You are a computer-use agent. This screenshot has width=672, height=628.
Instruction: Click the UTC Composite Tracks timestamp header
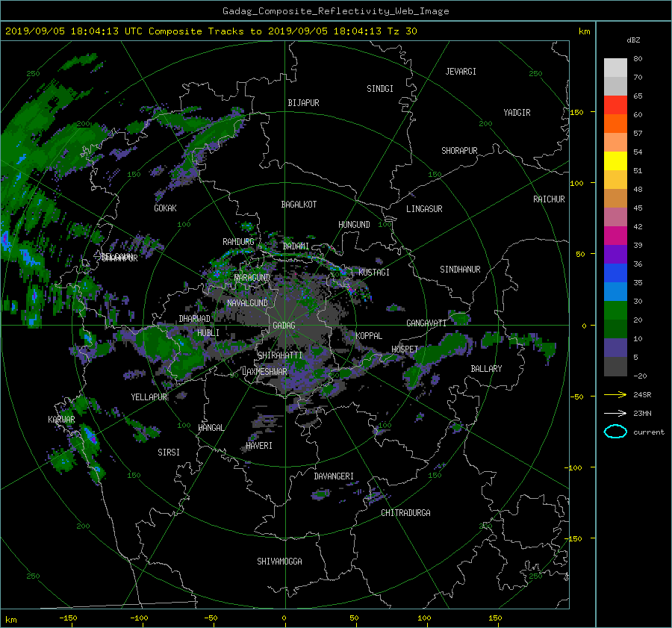pos(211,31)
